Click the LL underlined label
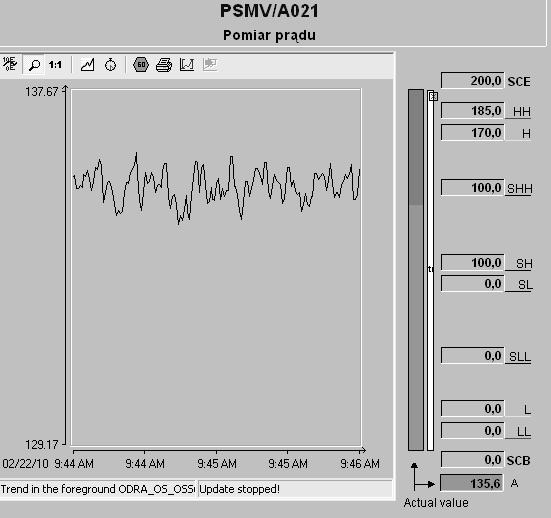 coord(524,432)
